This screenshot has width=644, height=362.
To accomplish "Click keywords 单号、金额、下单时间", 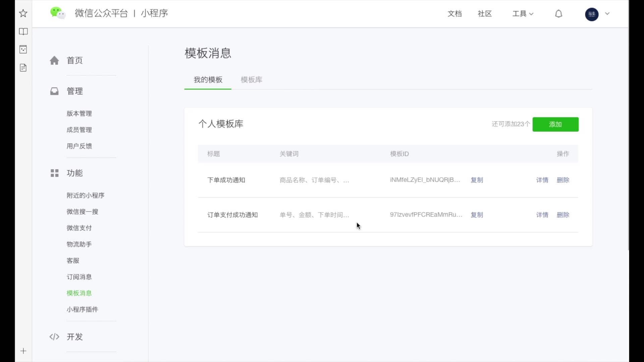I will click(314, 215).
